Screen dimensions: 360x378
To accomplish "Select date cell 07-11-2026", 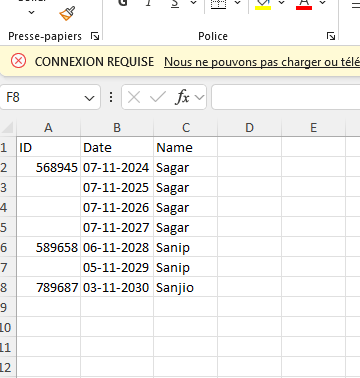I will [x=117, y=207].
